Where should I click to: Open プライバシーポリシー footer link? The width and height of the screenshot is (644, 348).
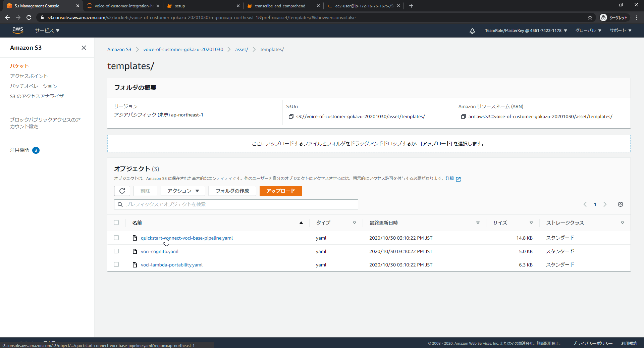pos(592,343)
